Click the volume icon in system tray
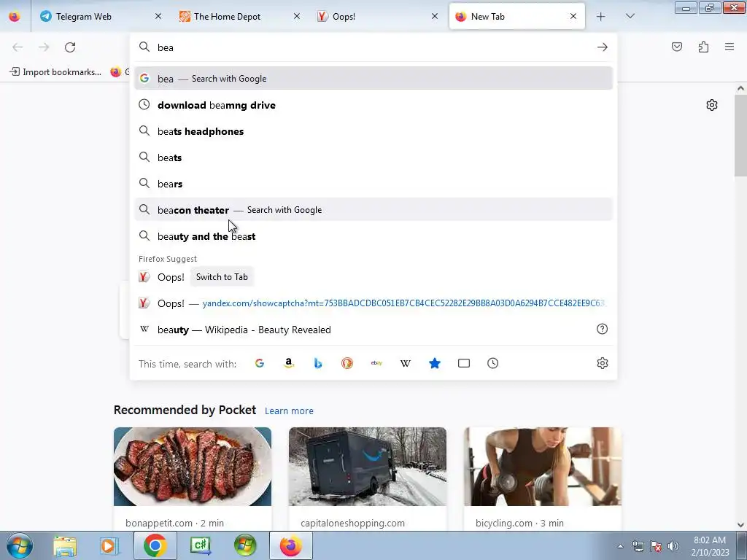747x560 pixels. click(x=673, y=546)
